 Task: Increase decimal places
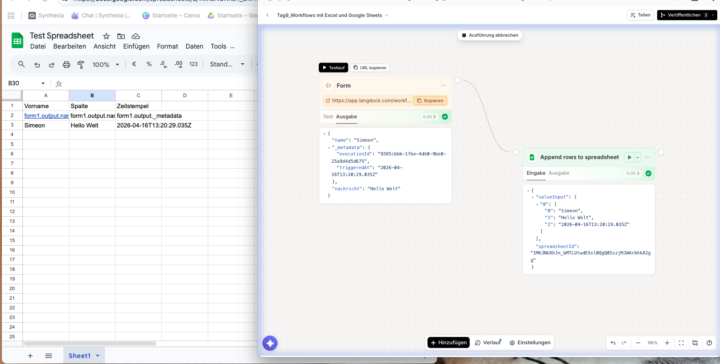178,64
